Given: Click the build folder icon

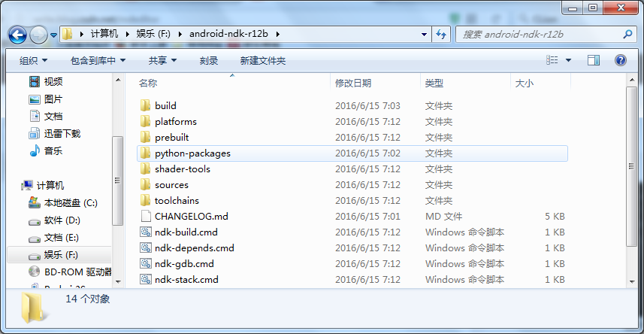Looking at the screenshot, I should [145, 106].
